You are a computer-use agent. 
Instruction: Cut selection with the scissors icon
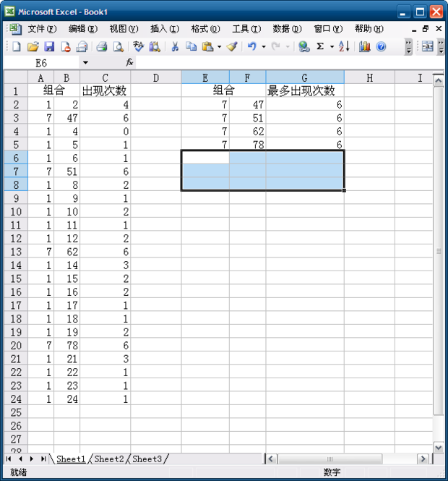click(175, 46)
